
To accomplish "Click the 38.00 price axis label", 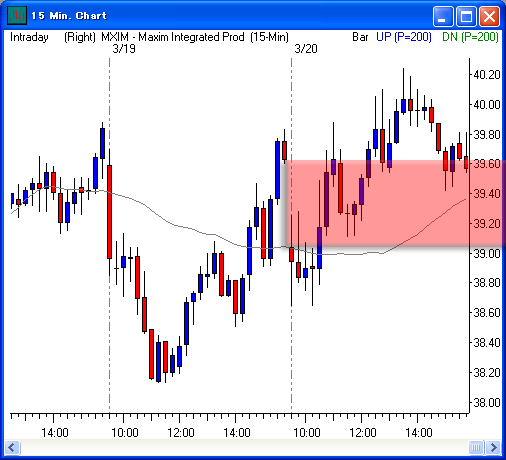I will [x=487, y=403].
